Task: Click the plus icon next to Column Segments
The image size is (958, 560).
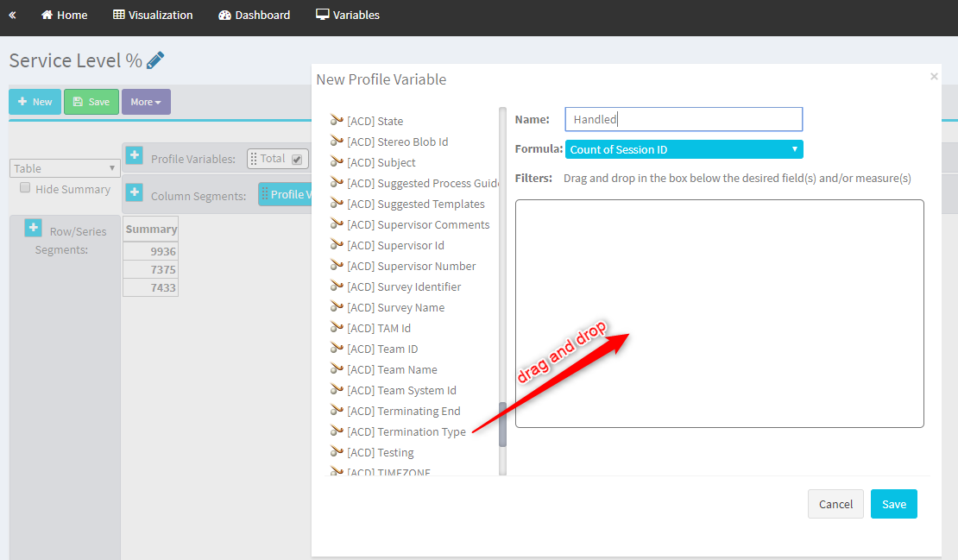Action: click(x=135, y=192)
